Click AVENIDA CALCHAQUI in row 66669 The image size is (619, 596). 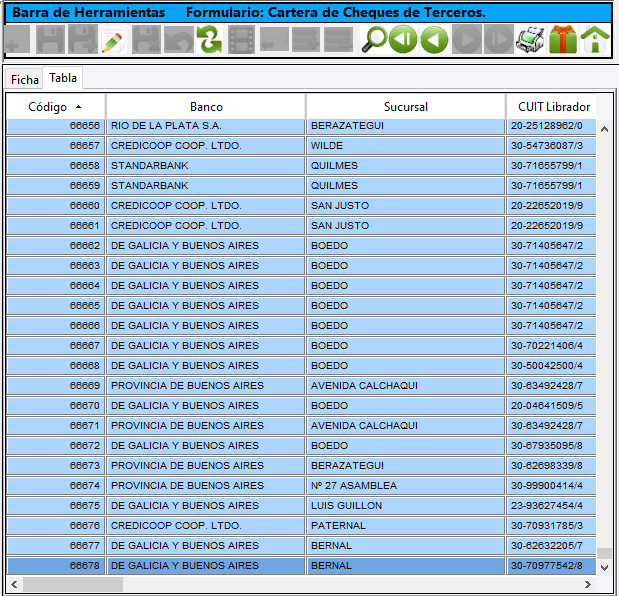[405, 386]
